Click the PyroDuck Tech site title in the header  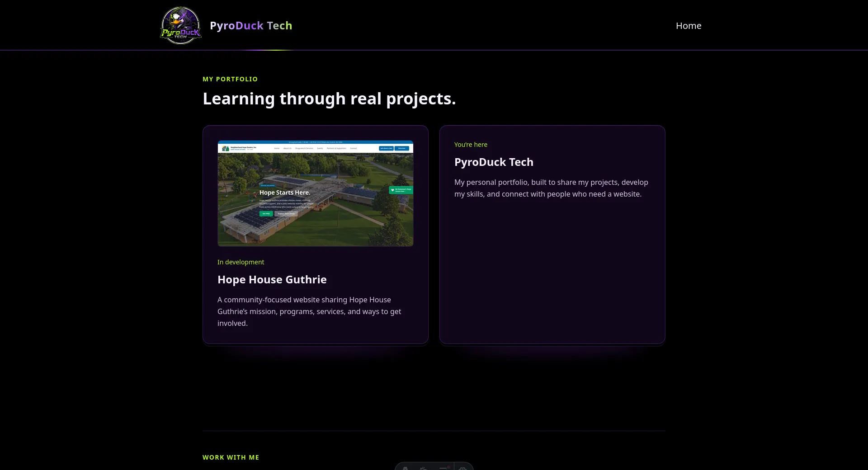(x=251, y=26)
